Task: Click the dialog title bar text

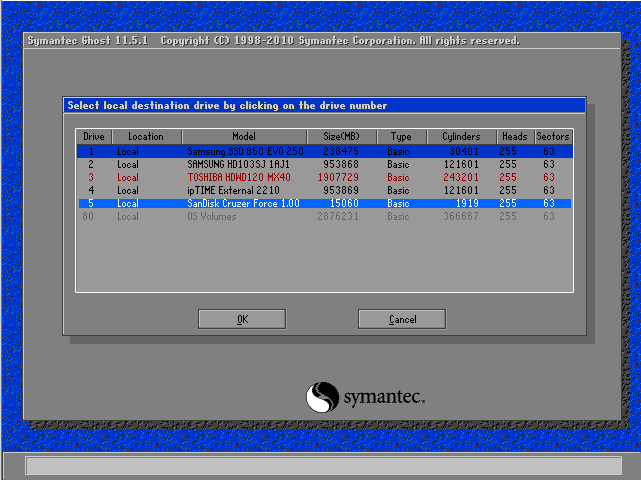Action: (x=227, y=105)
